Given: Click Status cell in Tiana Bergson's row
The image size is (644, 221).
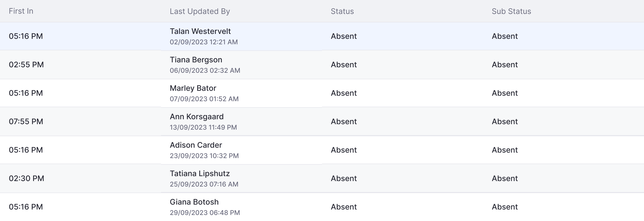Looking at the screenshot, I should 344,65.
